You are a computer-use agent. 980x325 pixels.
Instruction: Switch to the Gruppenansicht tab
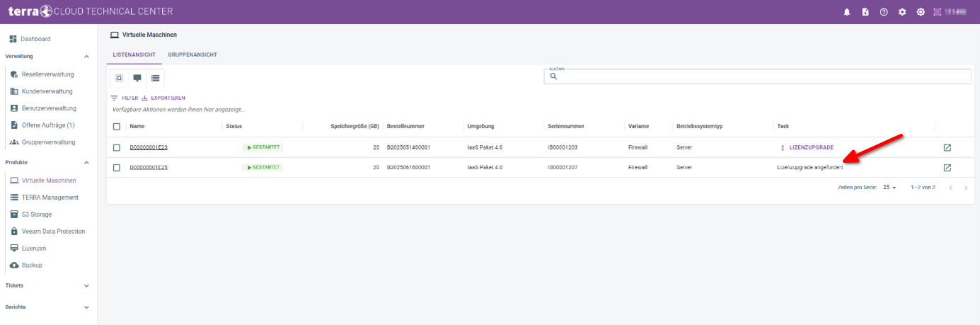192,55
